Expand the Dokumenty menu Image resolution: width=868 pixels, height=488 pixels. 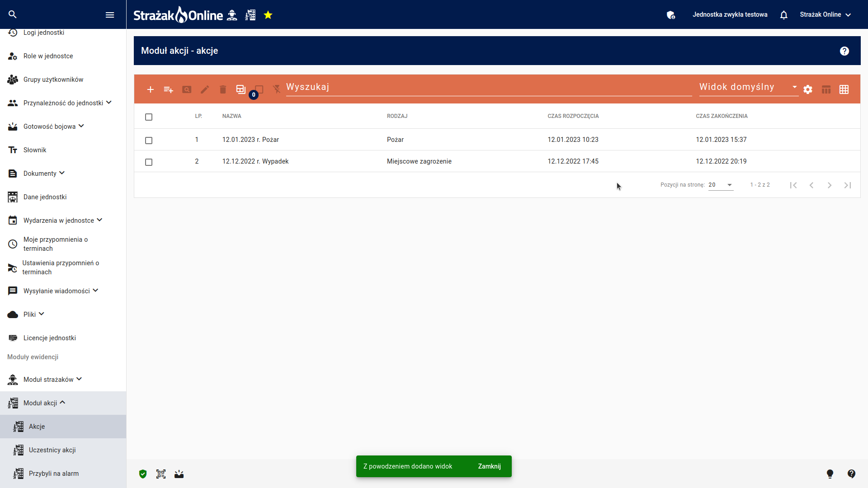coord(63,174)
